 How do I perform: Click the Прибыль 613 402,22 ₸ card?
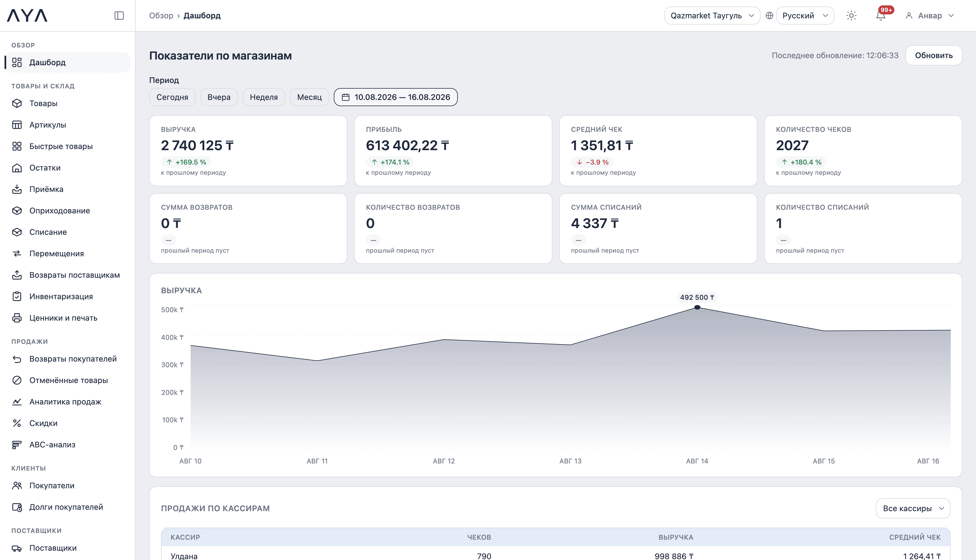click(453, 151)
